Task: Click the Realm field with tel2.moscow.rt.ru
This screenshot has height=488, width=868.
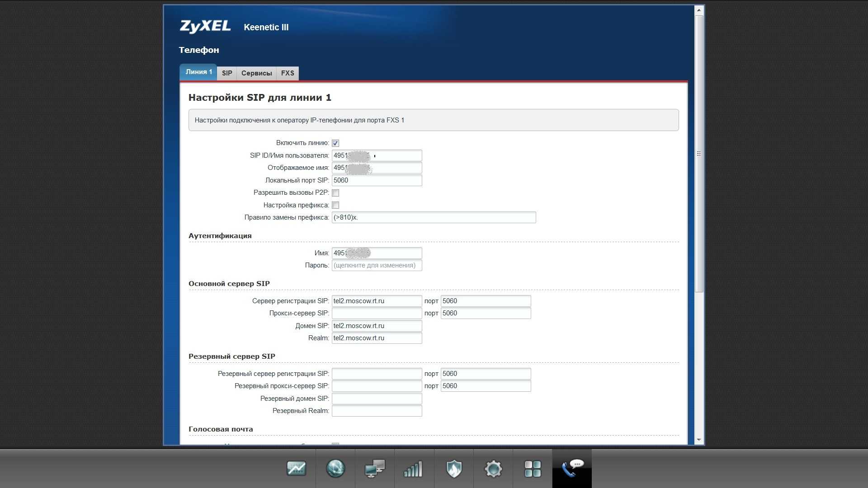Action: tap(377, 338)
